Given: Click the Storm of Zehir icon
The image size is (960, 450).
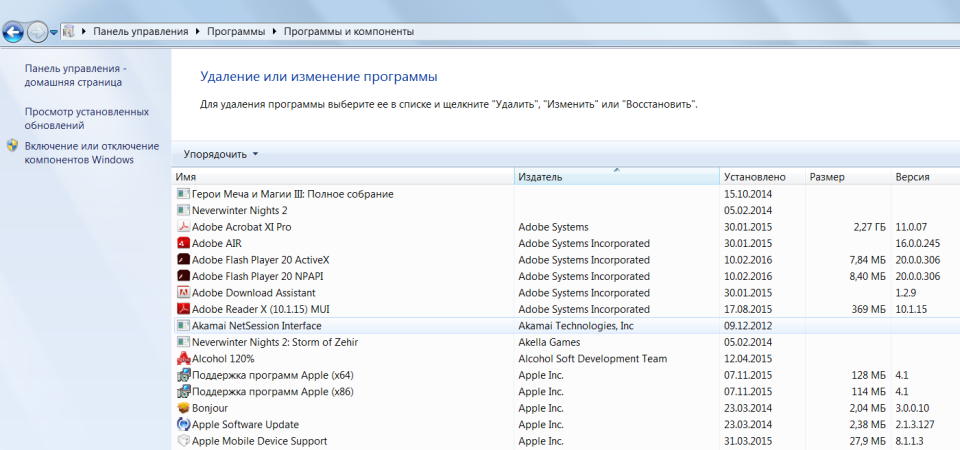Looking at the screenshot, I should tap(183, 342).
